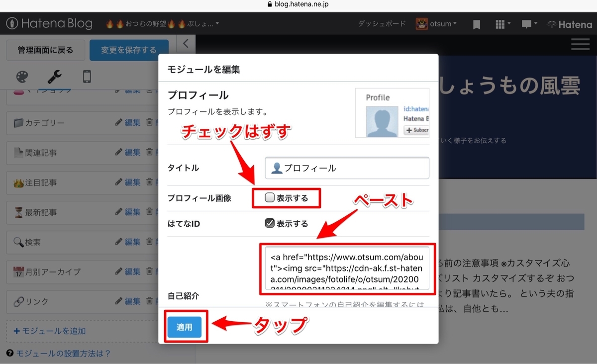Click the Hatena logo at right
597x364 pixels.
570,24
